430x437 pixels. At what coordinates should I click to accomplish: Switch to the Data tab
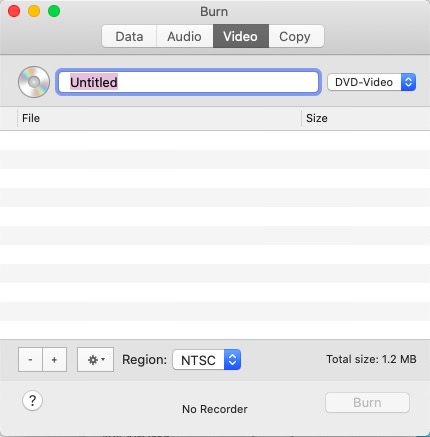pyautogui.click(x=129, y=36)
